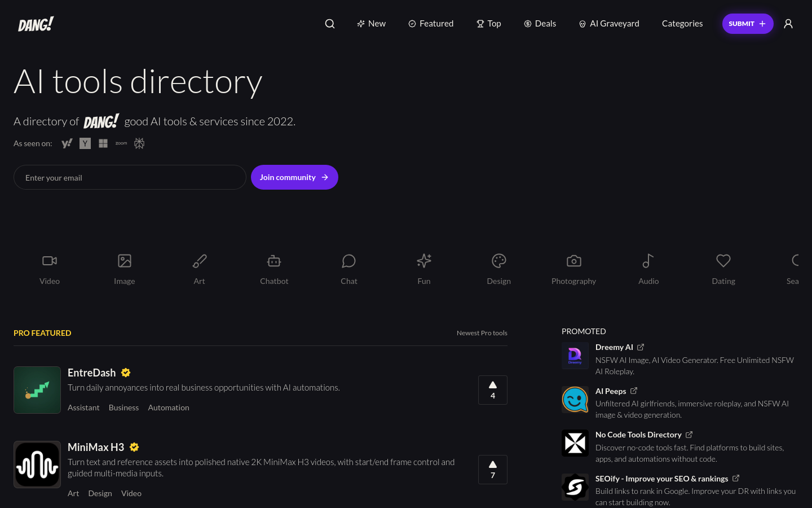Open the Featured menu item
The width and height of the screenshot is (812, 508).
(431, 24)
